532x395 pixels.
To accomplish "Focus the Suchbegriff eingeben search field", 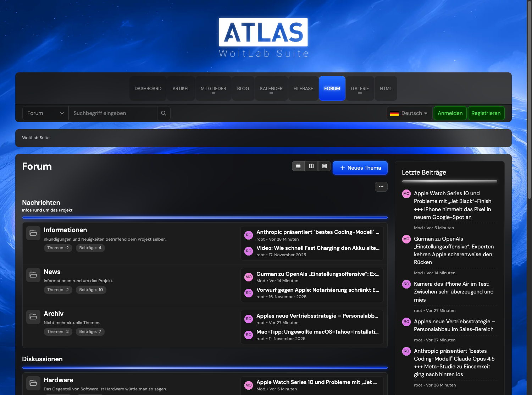I will tap(113, 113).
